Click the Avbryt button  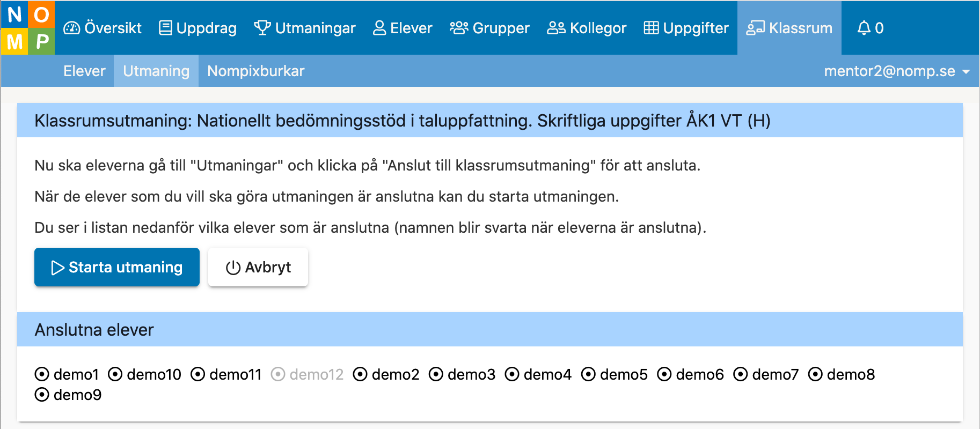tap(258, 267)
